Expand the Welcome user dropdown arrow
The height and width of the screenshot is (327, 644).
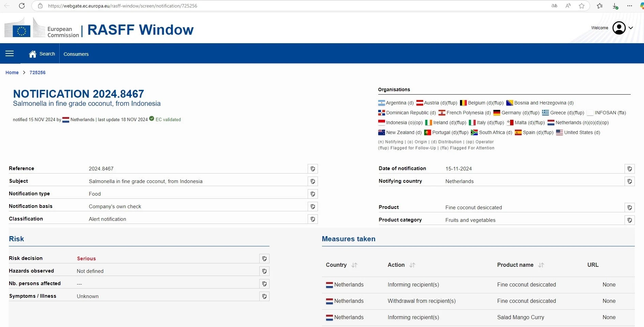coord(631,28)
